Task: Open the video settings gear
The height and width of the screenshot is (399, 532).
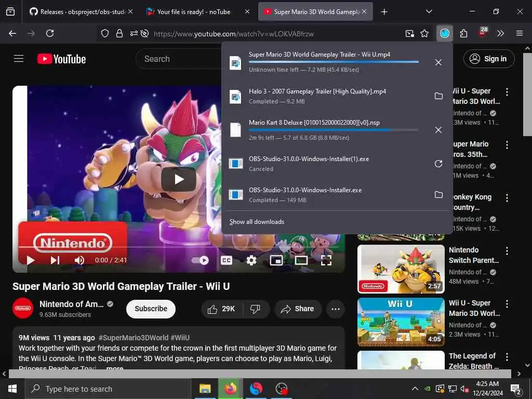Action: click(x=251, y=260)
